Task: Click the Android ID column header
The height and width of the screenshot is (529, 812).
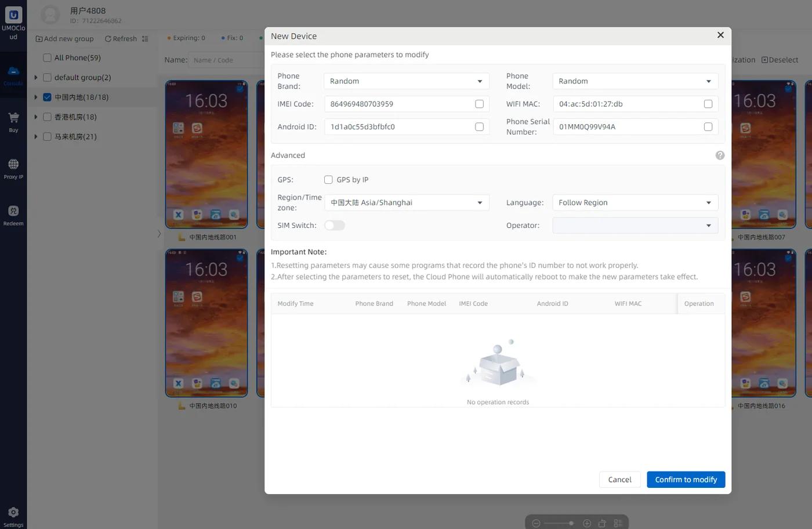Action: (x=552, y=303)
